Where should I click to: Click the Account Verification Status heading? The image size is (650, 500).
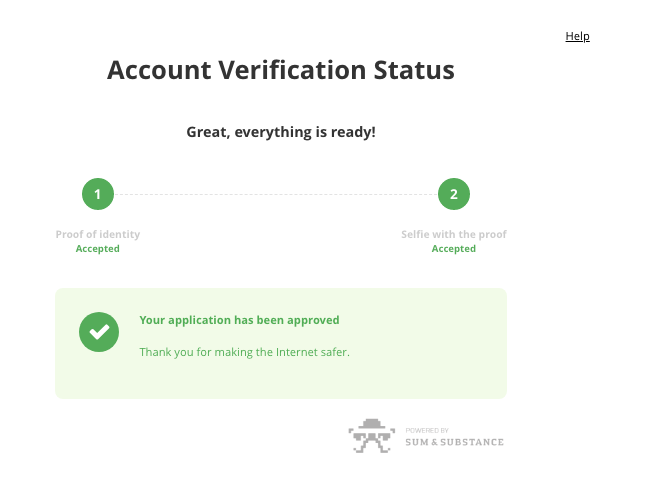(x=281, y=70)
